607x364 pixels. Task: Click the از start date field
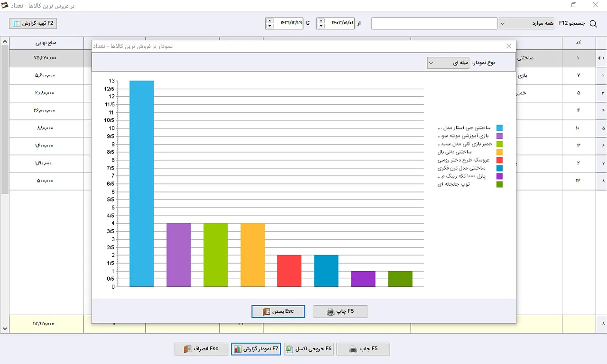click(x=340, y=23)
